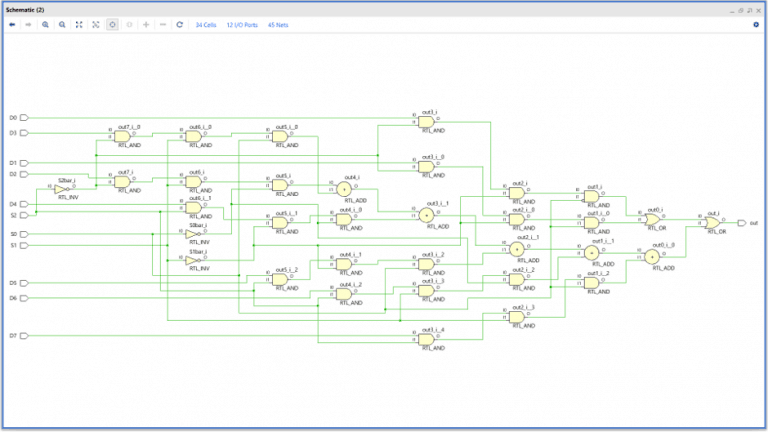Select input port D0

point(24,118)
